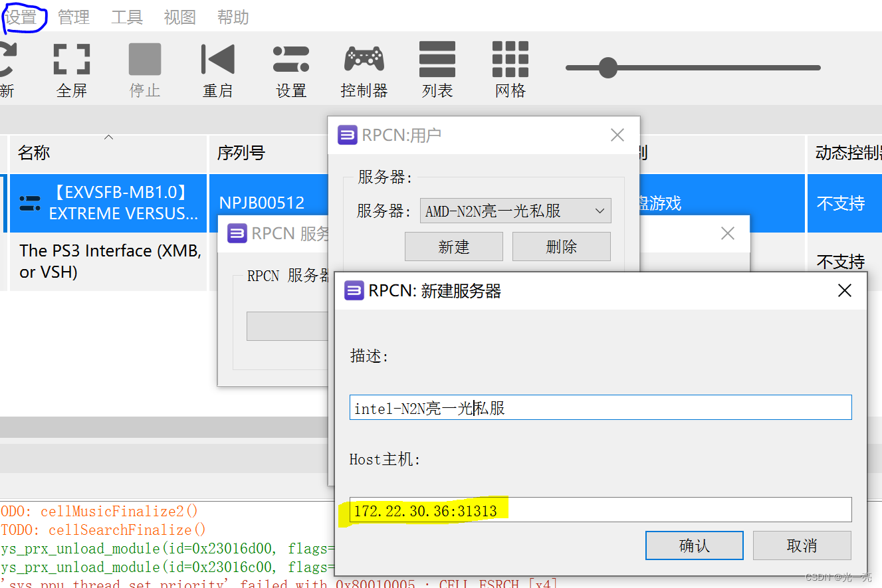Confirm new server with 确认 button

[695, 545]
